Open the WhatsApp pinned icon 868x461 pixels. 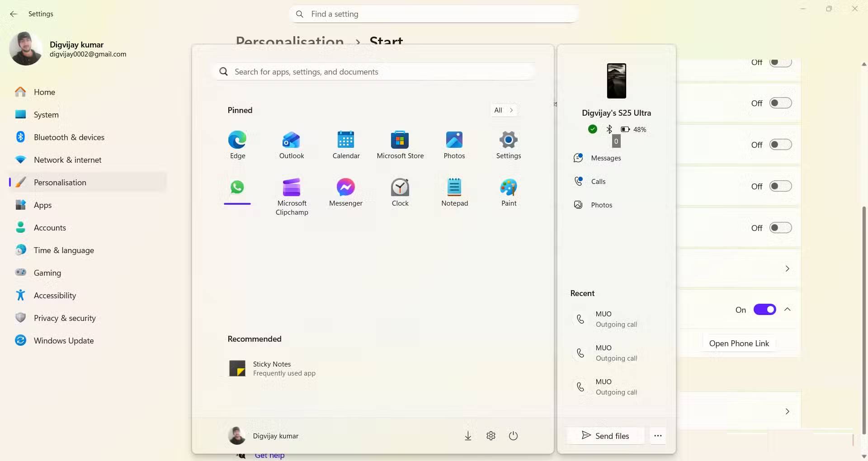(x=237, y=187)
